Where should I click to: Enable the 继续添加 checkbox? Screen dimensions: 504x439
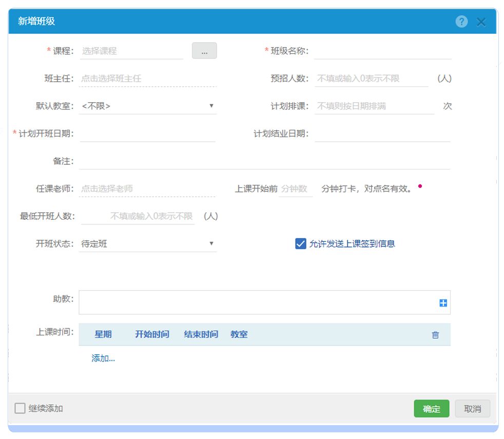pos(20,409)
